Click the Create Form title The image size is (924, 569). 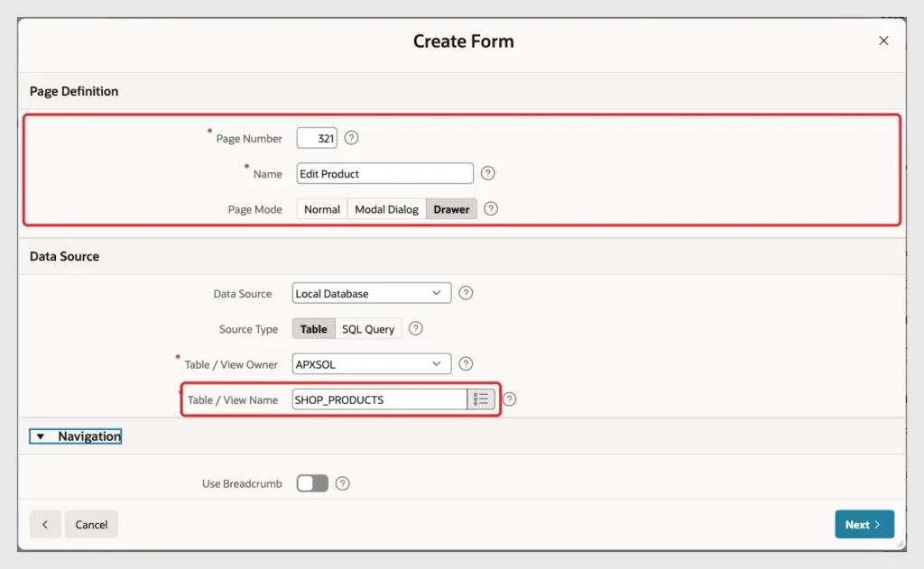point(463,41)
